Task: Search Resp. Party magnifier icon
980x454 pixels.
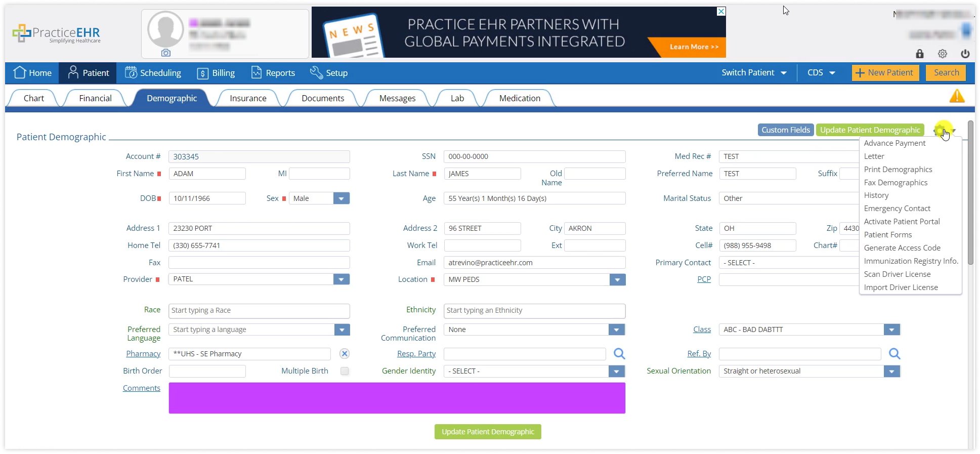Action: [619, 353]
